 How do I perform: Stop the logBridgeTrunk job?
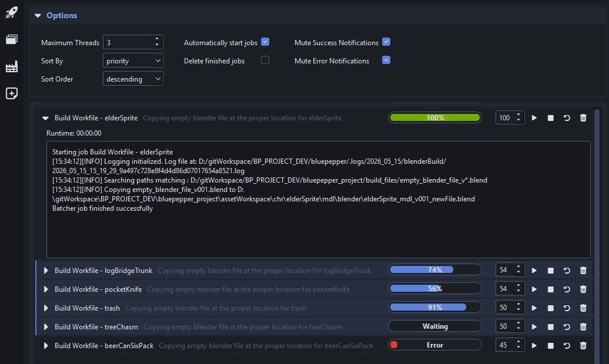tap(550, 271)
